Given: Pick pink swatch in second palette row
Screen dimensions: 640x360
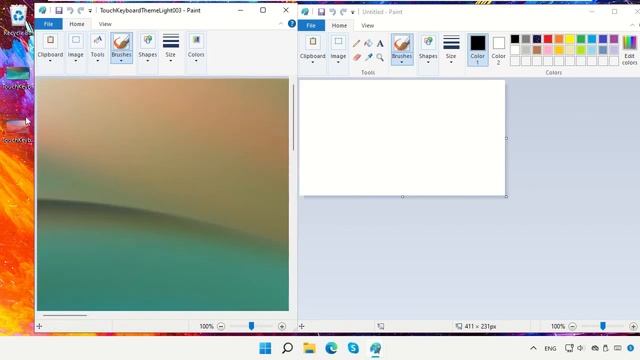Looking at the screenshot, I should point(548,50).
